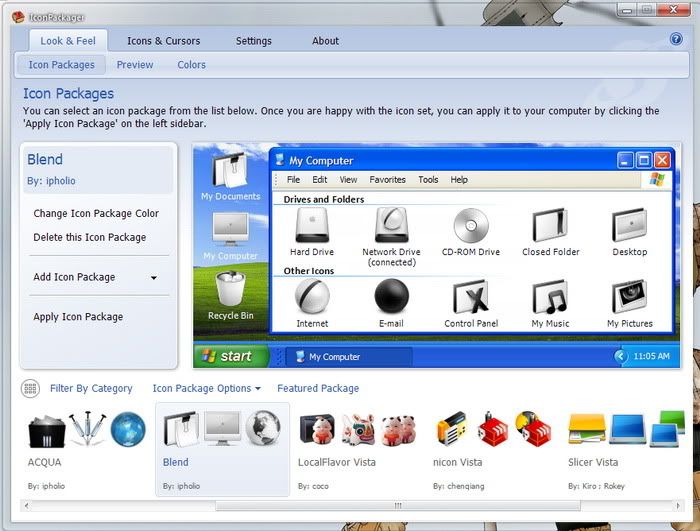700x531 pixels.
Task: Select the nicon Vista package name
Action: [458, 462]
